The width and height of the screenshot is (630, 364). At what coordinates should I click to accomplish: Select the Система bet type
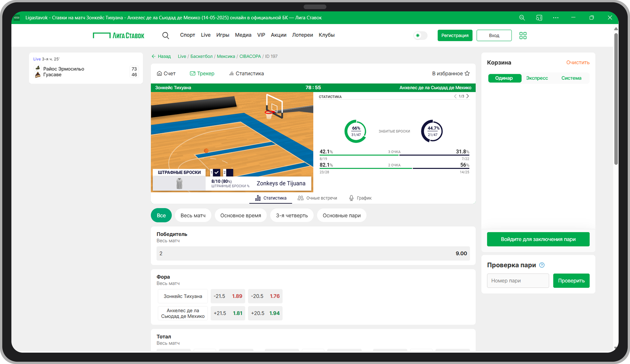[571, 78]
